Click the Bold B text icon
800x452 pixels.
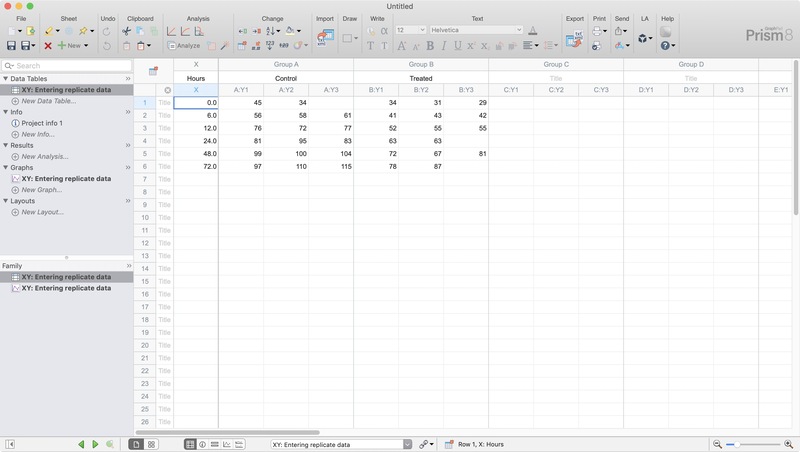pos(430,46)
